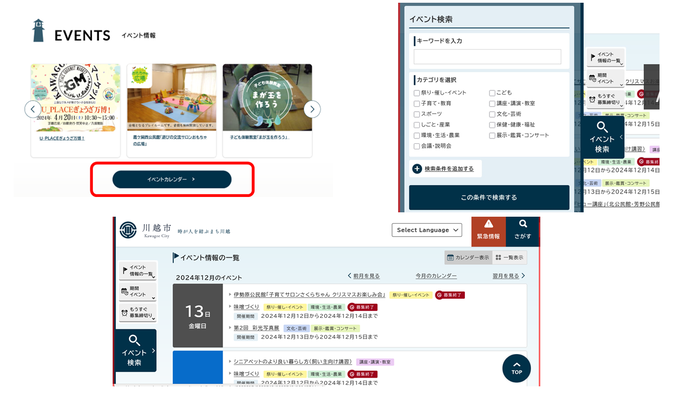Screen dimensions: 700x394
Task: Check the 保健・健康・福祉 category checkbox
Action: [492, 125]
